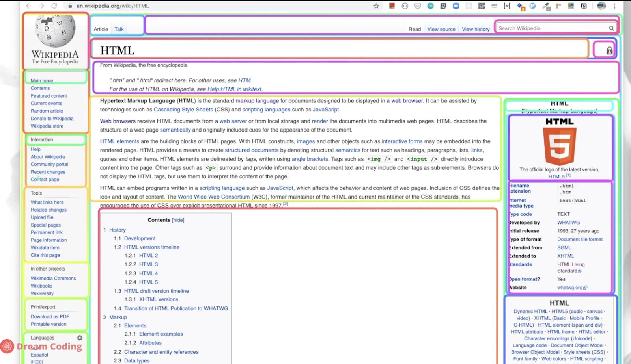Follow the Help:HTML in wikitext link
The image size is (631, 364).
[x=235, y=89]
